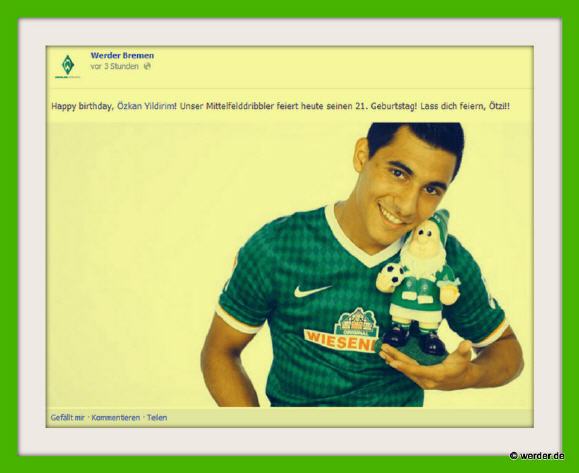Open the Werder Bremen diamond logo avatar
Viewport: 579px width, 473px height.
click(x=68, y=66)
